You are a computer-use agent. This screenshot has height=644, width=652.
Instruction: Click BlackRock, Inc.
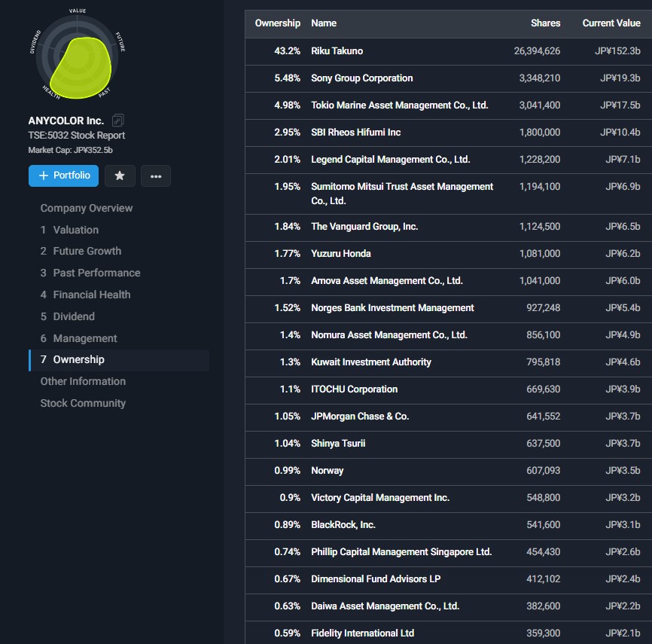(343, 524)
